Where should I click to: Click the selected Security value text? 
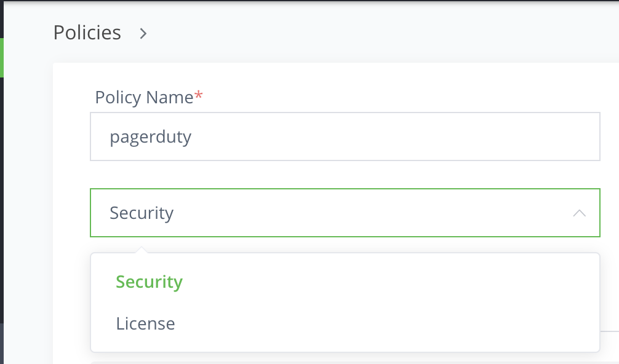pyautogui.click(x=142, y=213)
